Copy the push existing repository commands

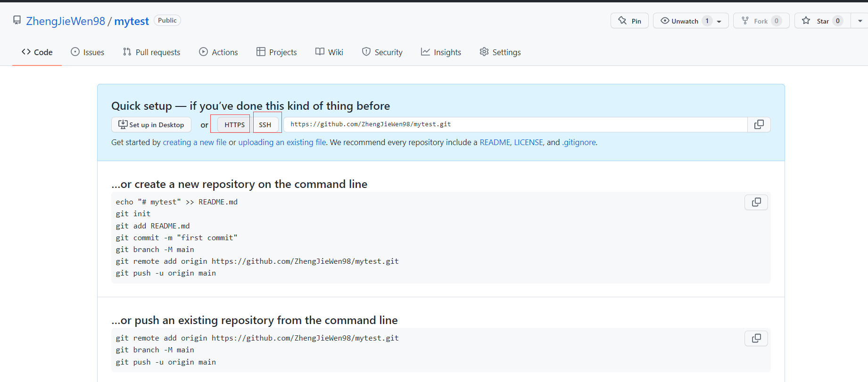pos(756,338)
